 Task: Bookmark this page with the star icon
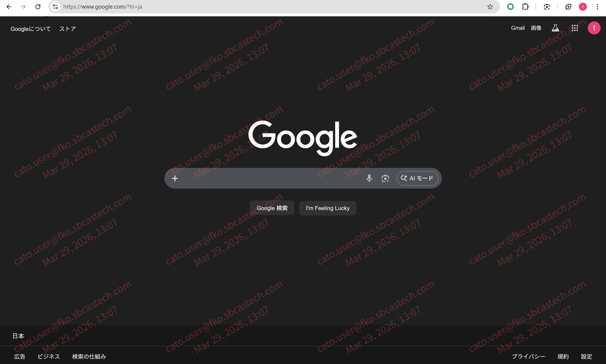click(x=490, y=7)
